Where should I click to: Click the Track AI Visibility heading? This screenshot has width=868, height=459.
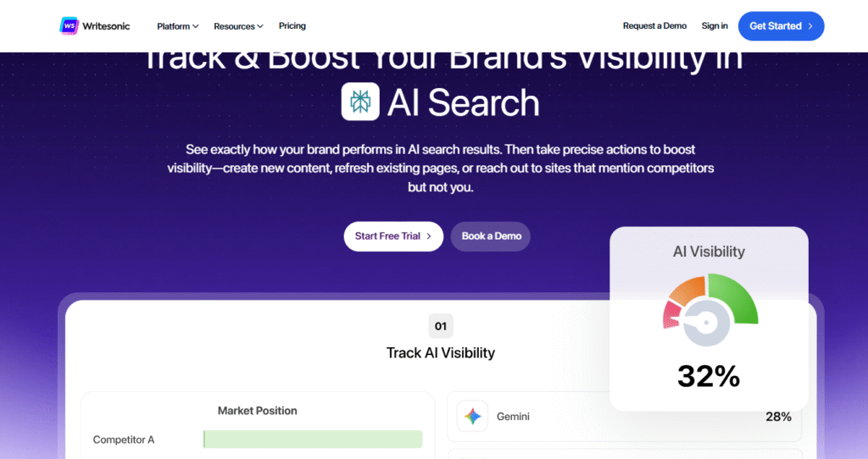pos(441,352)
